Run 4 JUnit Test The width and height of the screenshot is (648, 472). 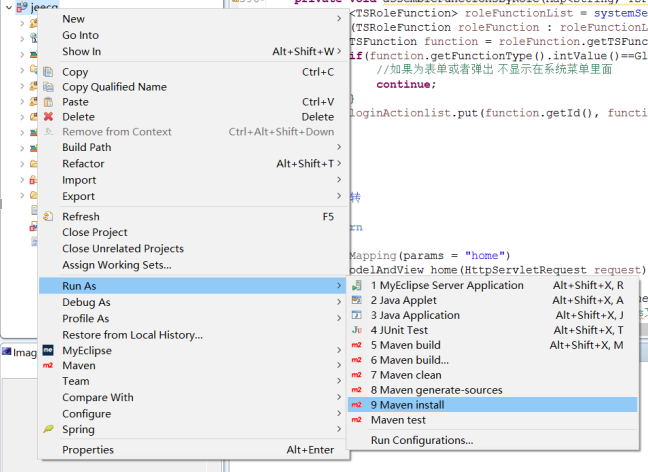pyautogui.click(x=493, y=330)
